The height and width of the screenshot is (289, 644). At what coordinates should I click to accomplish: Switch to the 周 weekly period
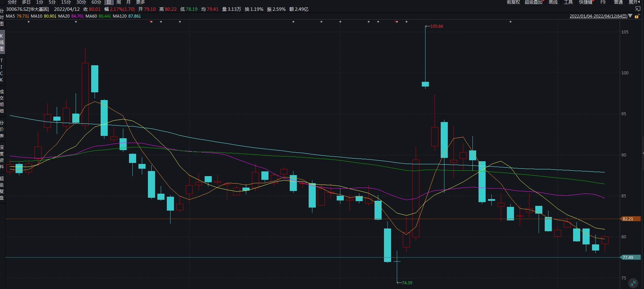point(119,2)
